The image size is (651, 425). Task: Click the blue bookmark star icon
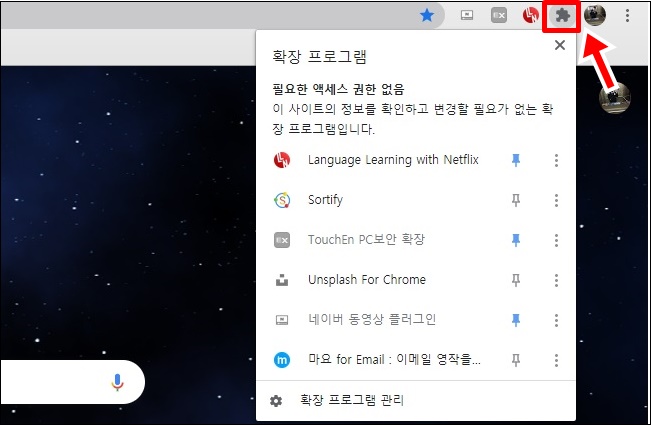pos(427,15)
